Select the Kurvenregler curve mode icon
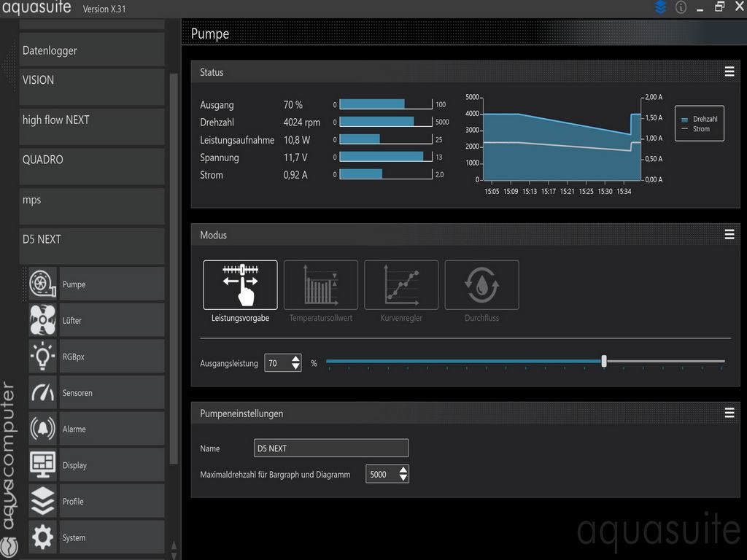747x560 pixels. (x=401, y=285)
